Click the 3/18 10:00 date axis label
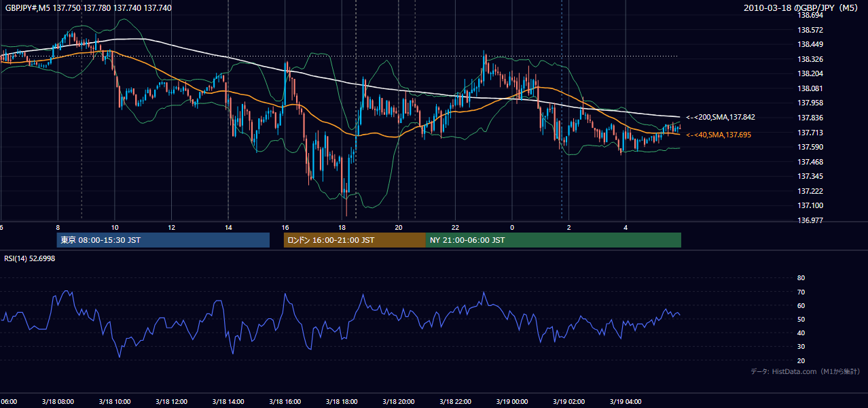Screen dimensions: 868x408 pos(113,401)
